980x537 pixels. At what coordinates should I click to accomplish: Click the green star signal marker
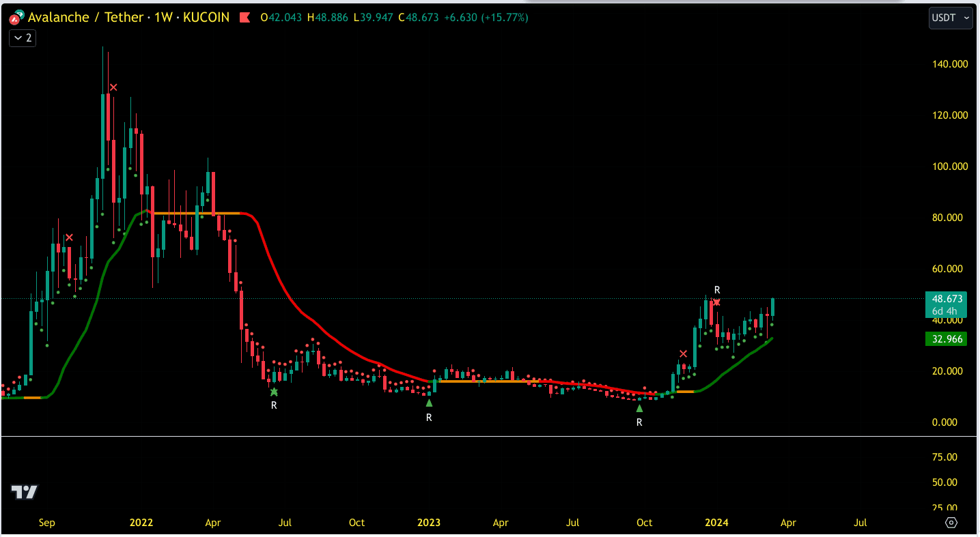274,392
